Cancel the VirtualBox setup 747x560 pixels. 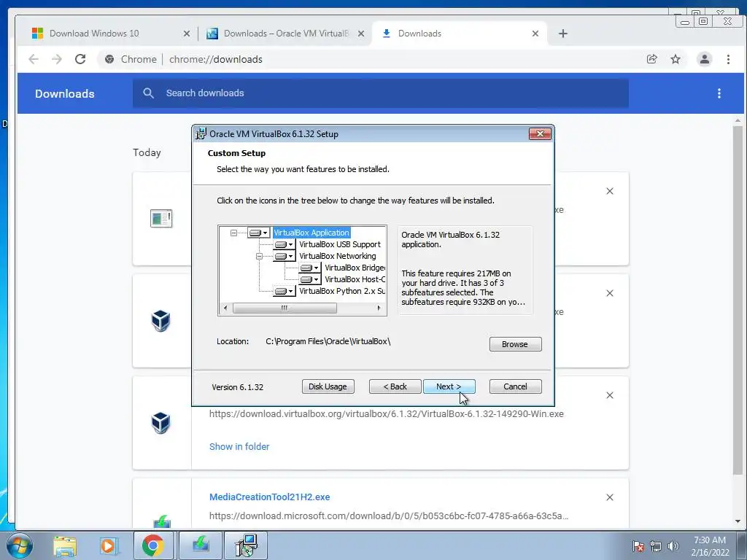[x=515, y=386]
